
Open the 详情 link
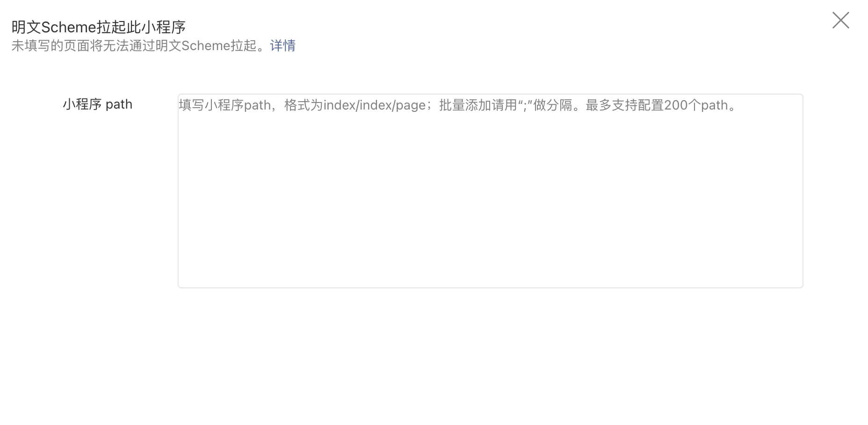(282, 45)
